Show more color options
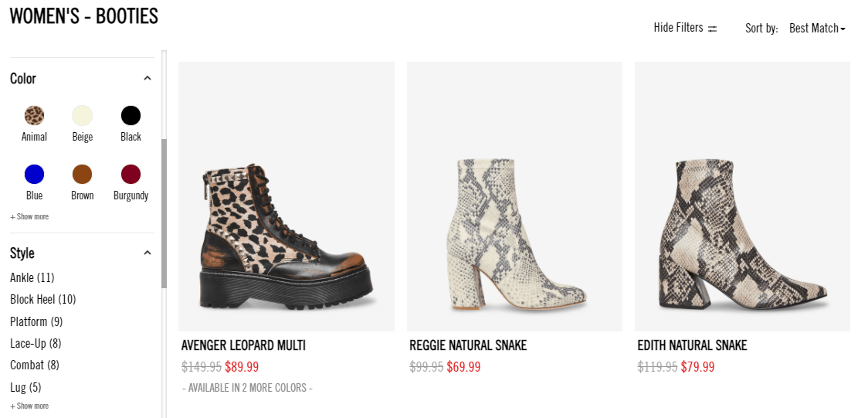The width and height of the screenshot is (868, 418). click(29, 216)
